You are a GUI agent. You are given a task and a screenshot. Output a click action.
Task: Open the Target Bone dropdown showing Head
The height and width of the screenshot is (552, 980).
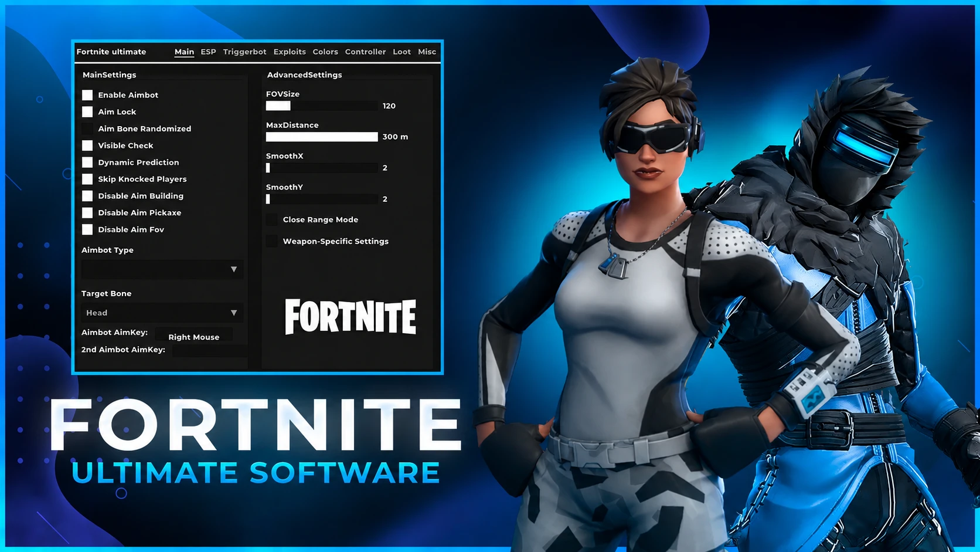tap(162, 313)
